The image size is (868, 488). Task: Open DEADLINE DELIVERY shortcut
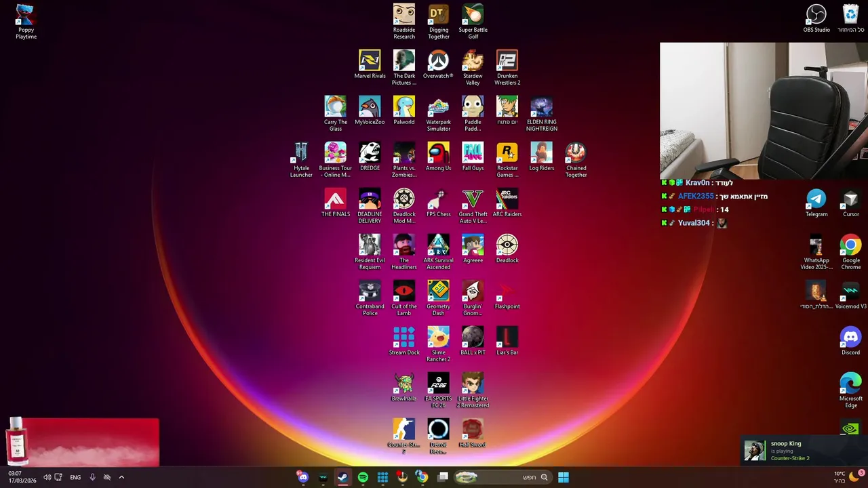370,206
